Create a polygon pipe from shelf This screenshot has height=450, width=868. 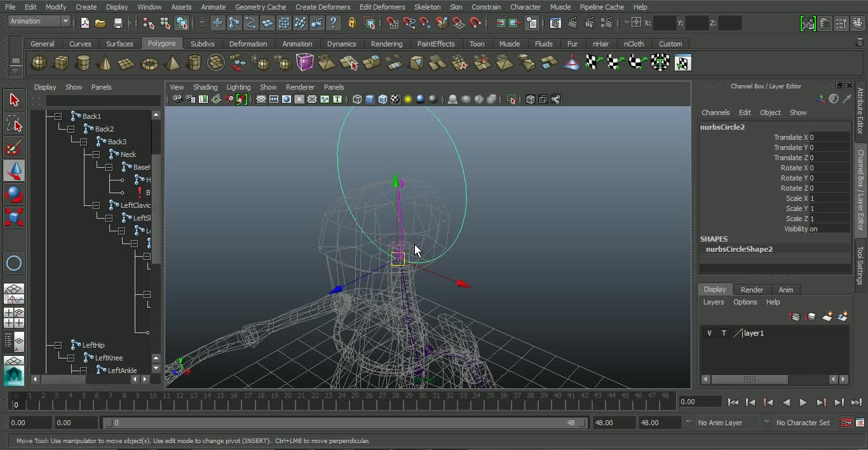click(194, 63)
